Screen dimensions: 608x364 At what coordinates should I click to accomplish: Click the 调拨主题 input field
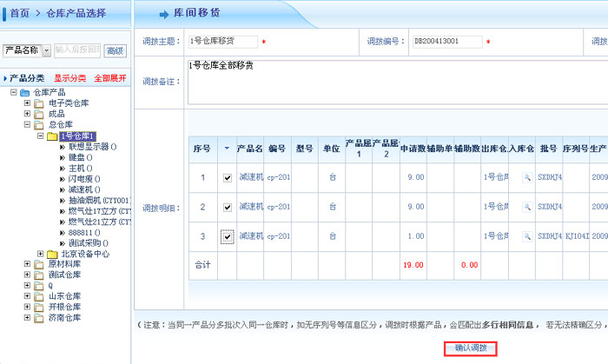[x=222, y=42]
